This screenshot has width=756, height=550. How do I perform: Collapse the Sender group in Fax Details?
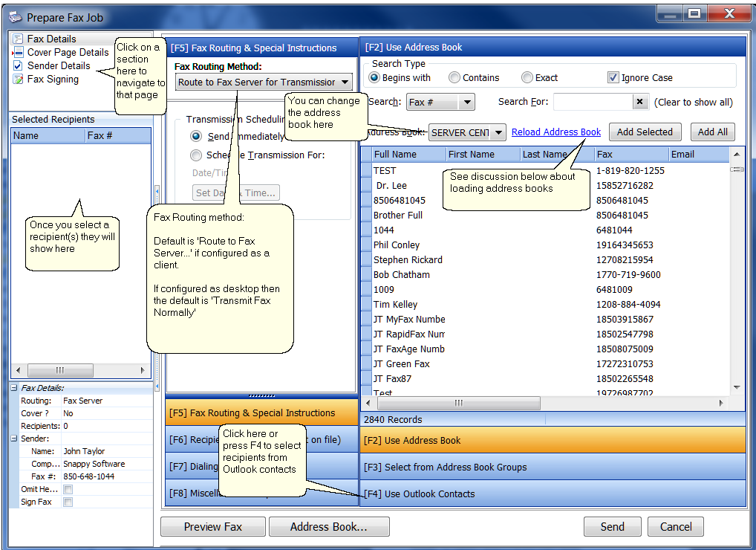click(x=15, y=439)
